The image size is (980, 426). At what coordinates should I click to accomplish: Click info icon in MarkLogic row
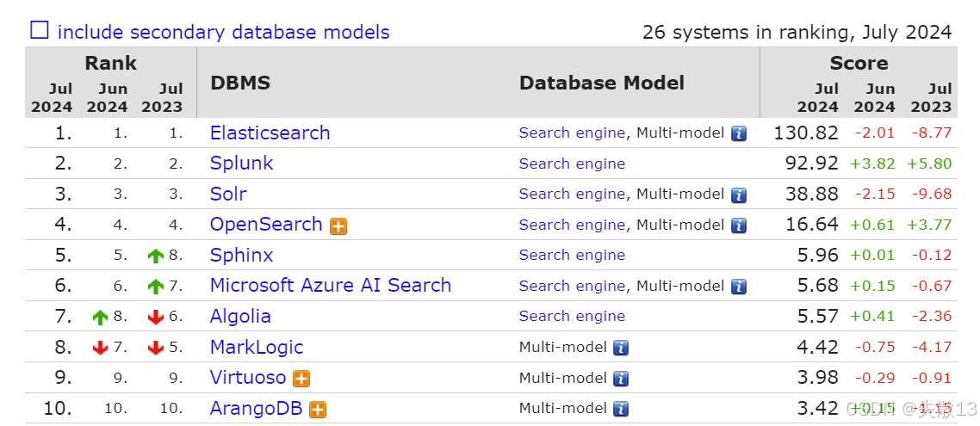pyautogui.click(x=621, y=348)
